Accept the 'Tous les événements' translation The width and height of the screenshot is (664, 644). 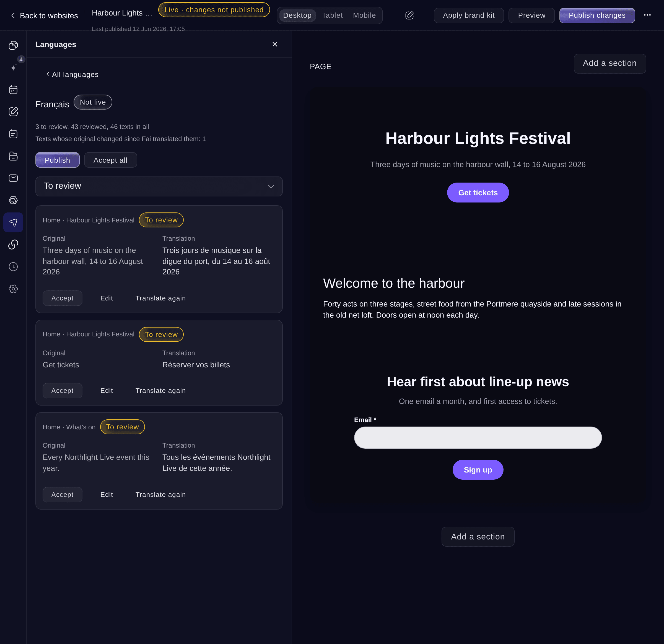62,495
